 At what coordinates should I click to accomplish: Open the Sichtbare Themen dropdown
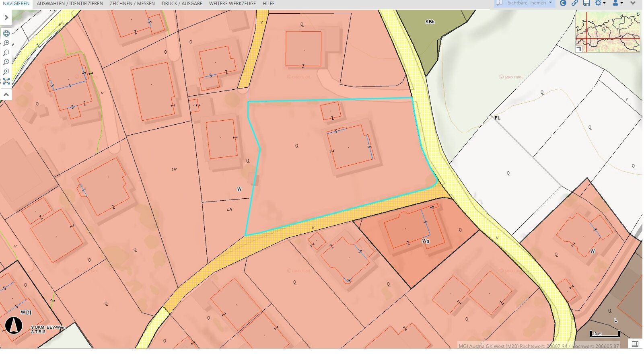pos(525,3)
